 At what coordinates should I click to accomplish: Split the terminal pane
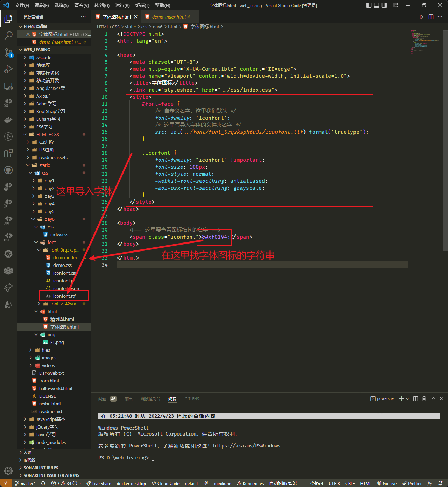pyautogui.click(x=415, y=398)
